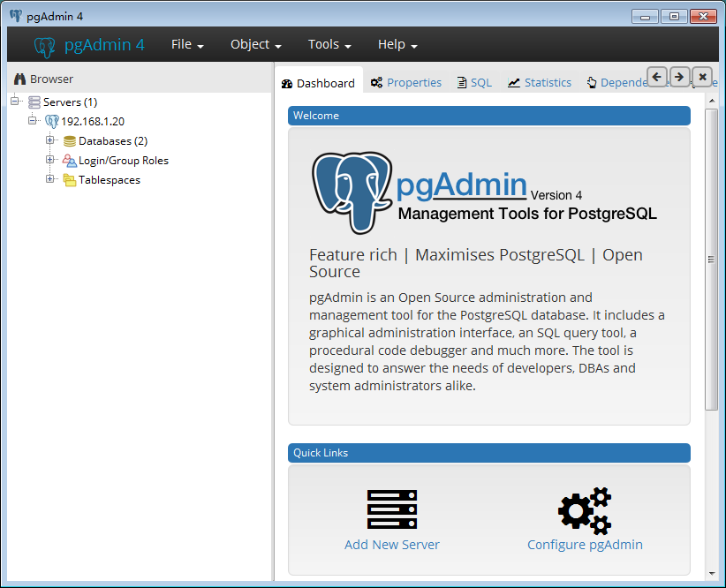Click the dashboard vertical scrollbar
The height and width of the screenshot is (588, 726).
712,260
